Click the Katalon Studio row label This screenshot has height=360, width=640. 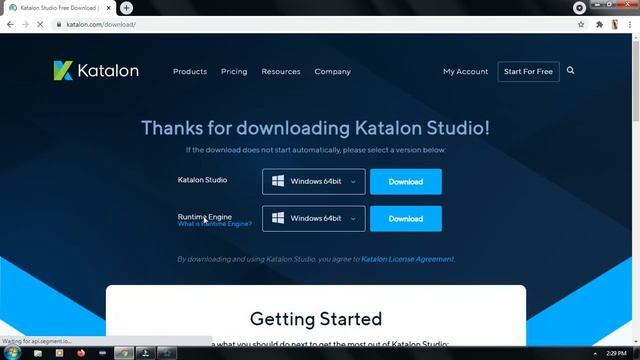[202, 180]
